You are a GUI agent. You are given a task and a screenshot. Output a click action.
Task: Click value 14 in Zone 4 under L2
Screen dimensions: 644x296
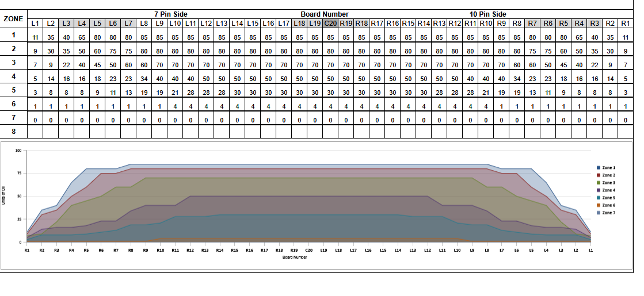click(51, 79)
